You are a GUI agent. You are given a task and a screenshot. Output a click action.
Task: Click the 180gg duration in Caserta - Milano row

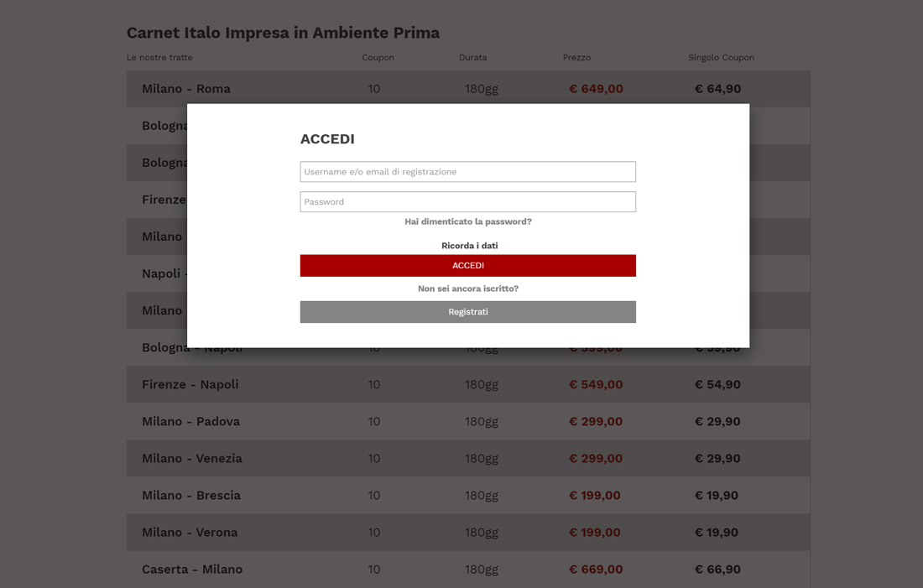pos(482,570)
